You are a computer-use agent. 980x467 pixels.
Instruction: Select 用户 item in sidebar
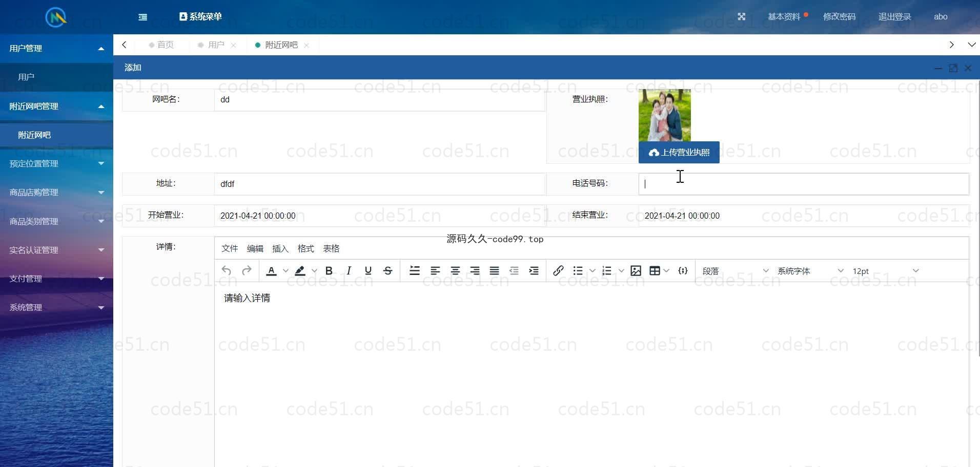[x=56, y=77]
